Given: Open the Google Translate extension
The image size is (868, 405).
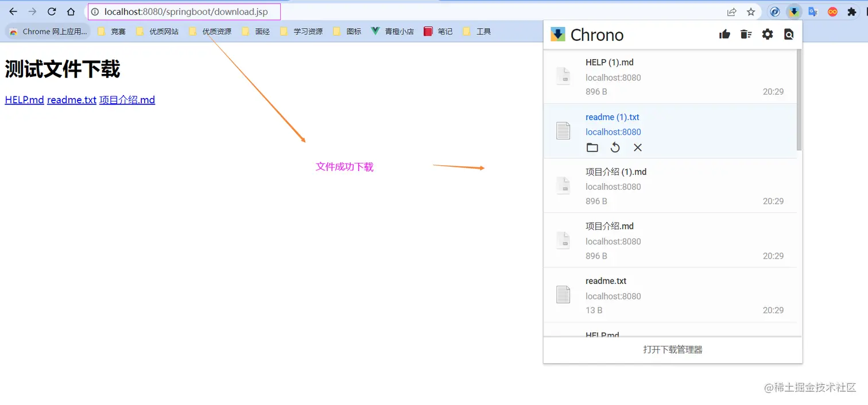Looking at the screenshot, I should point(813,11).
